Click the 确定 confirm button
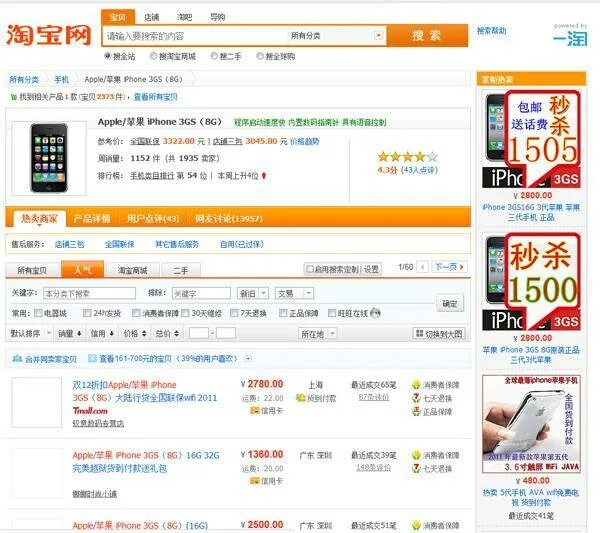 coord(450,304)
